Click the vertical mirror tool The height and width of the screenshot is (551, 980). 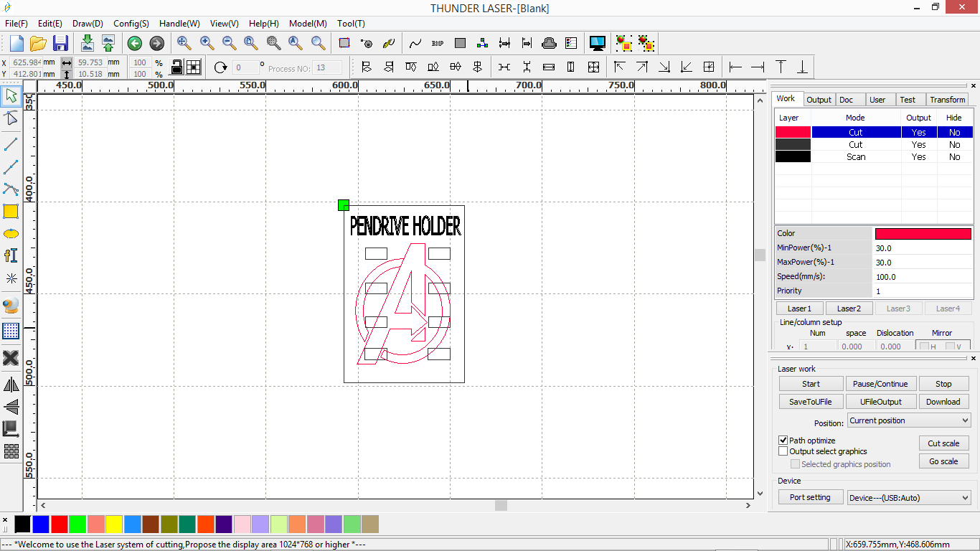click(11, 407)
